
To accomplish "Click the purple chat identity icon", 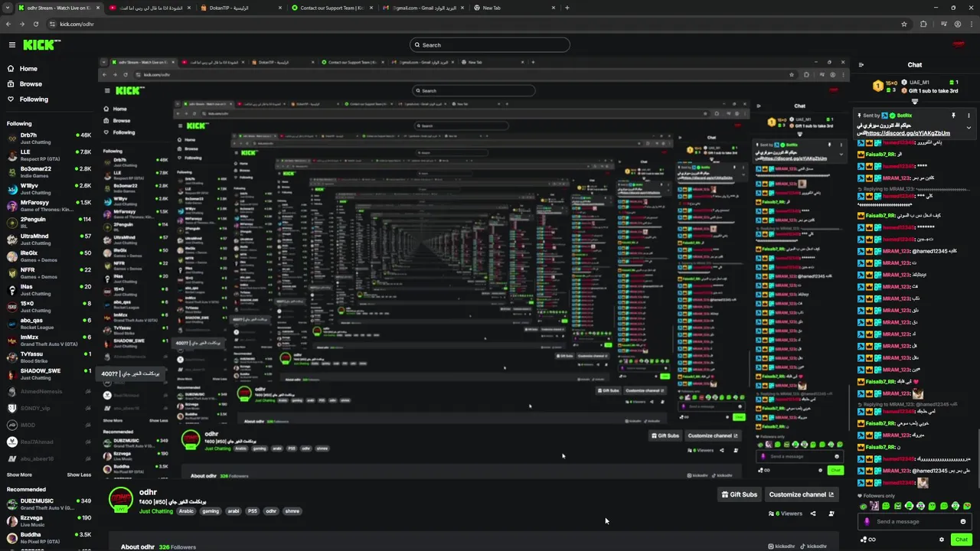I will click(867, 522).
